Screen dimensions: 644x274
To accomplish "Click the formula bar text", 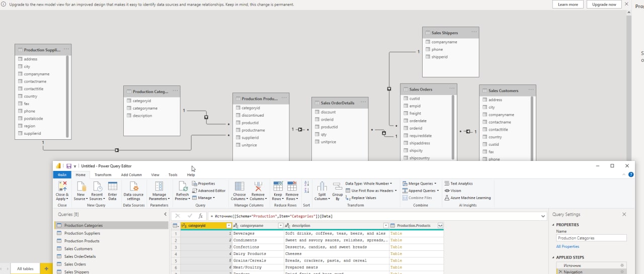I will (x=271, y=216).
